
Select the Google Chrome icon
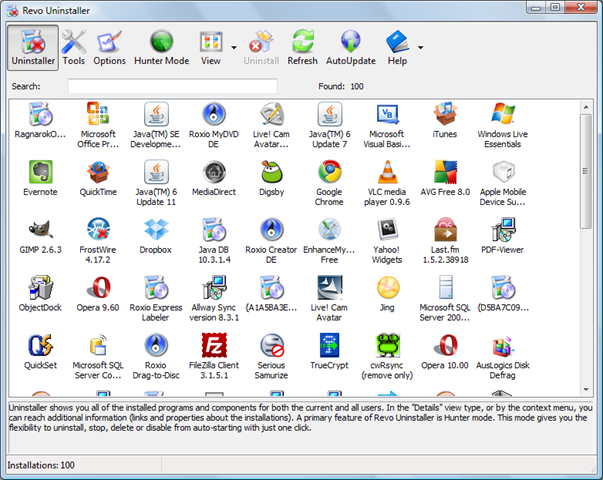pos(330,172)
